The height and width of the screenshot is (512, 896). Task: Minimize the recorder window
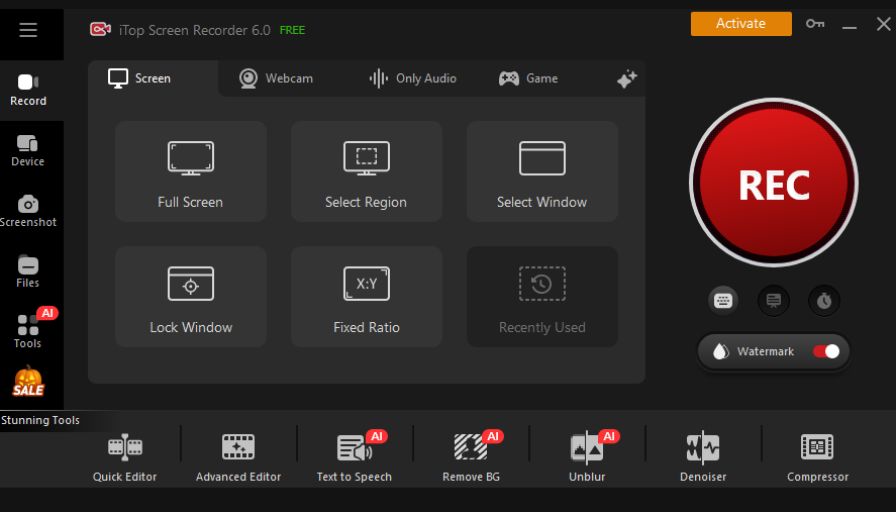coord(849,26)
